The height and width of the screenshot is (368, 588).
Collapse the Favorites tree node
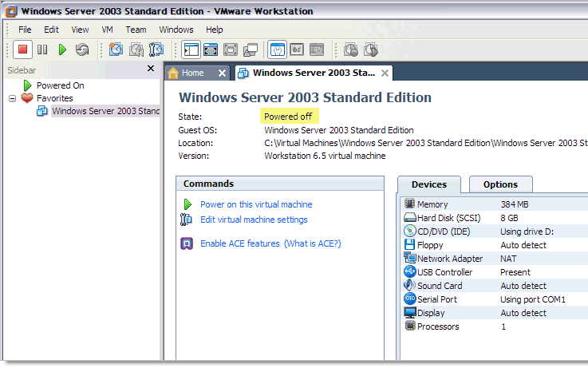(13, 99)
